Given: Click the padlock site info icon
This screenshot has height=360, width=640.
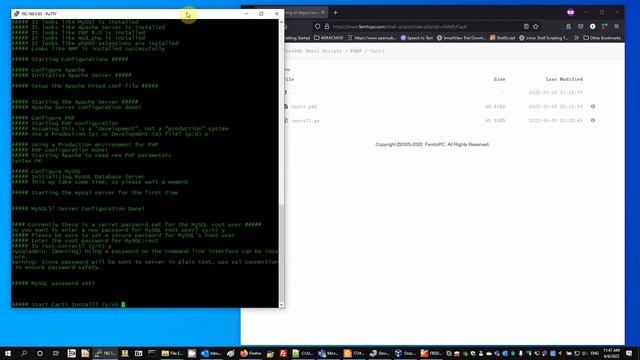Looking at the screenshot, I should [x=327, y=27].
